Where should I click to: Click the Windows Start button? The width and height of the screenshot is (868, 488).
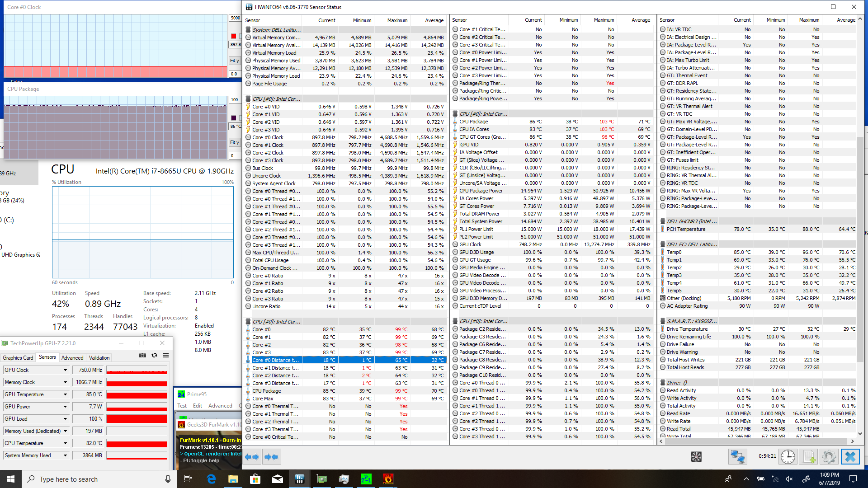11,479
